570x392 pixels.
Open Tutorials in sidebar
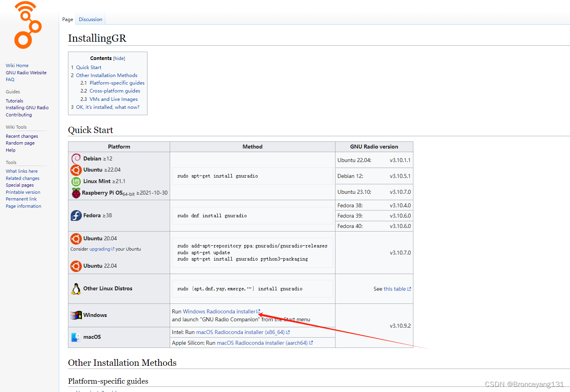click(x=14, y=101)
